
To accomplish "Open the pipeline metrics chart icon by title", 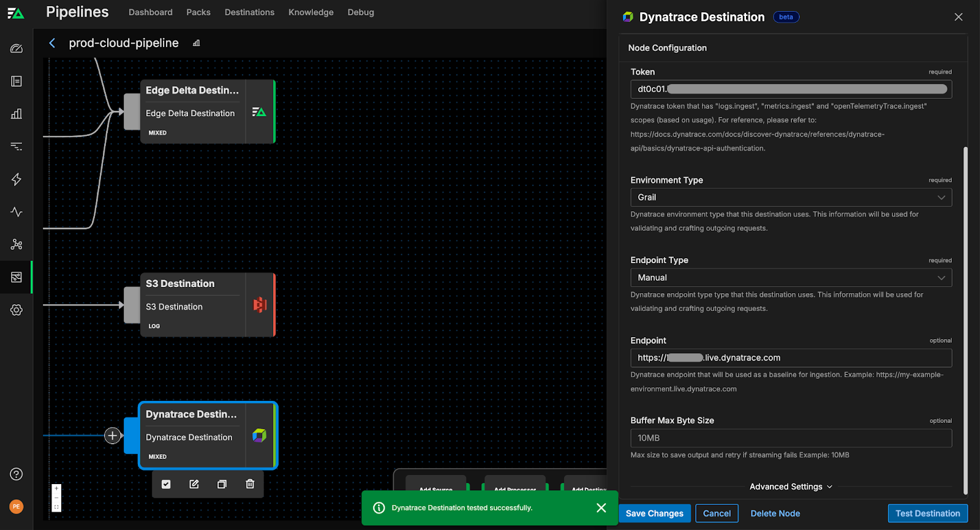I will 197,43.
